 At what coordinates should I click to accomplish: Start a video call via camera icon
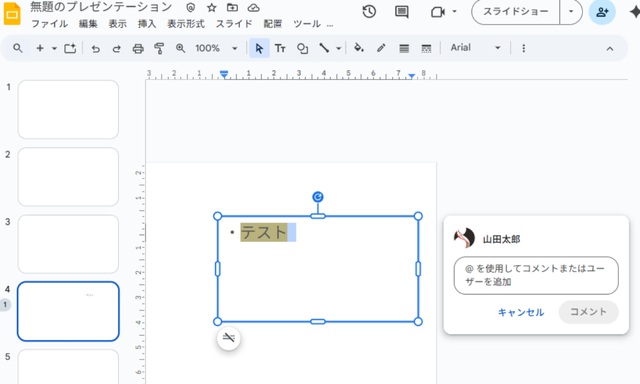(x=438, y=12)
